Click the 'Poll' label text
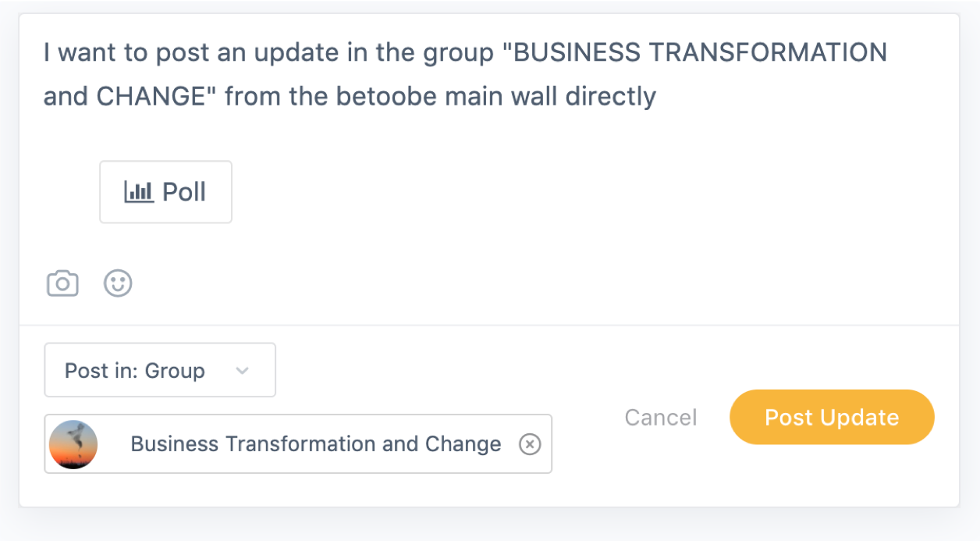 (184, 191)
